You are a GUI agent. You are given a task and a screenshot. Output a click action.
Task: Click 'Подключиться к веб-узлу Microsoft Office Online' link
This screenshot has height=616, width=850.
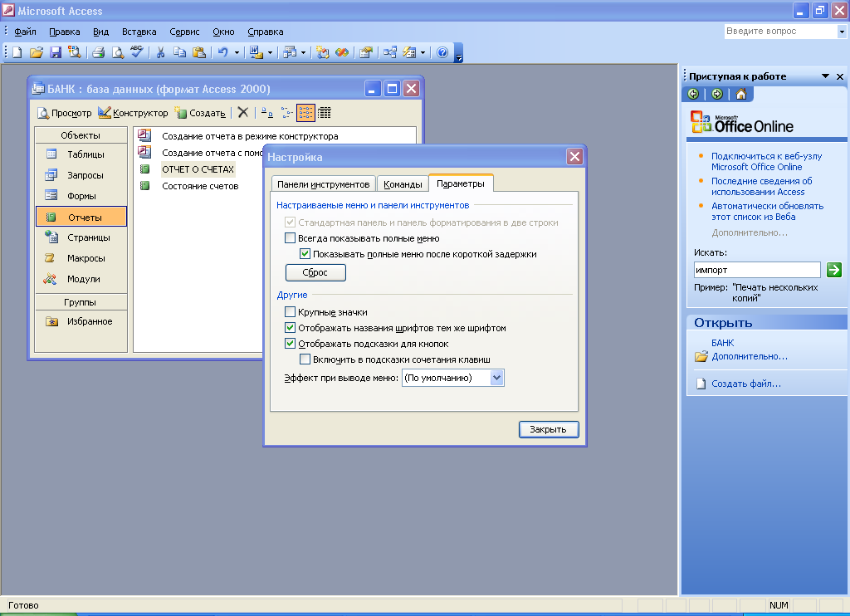point(766,162)
